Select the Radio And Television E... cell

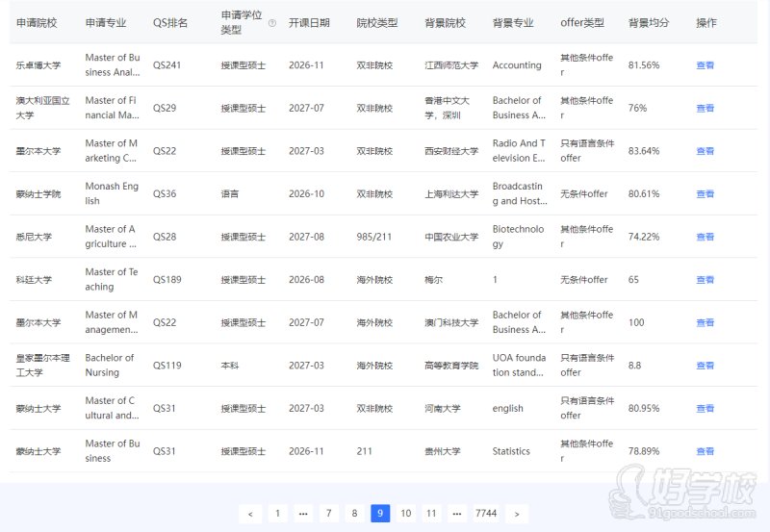[520, 151]
